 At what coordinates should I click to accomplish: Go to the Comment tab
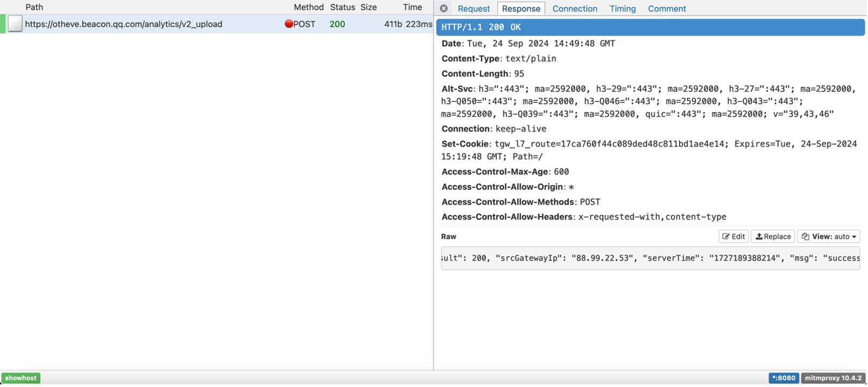pos(667,9)
